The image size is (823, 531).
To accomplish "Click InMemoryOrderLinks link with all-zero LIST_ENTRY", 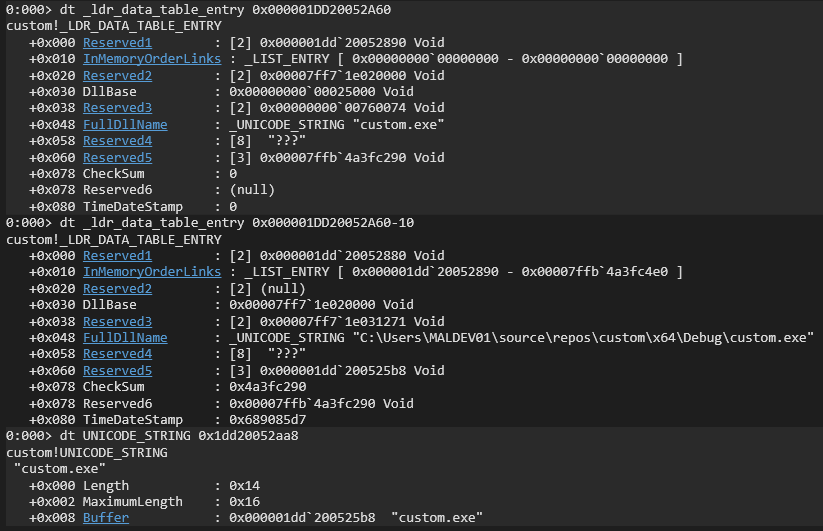I will [152, 59].
